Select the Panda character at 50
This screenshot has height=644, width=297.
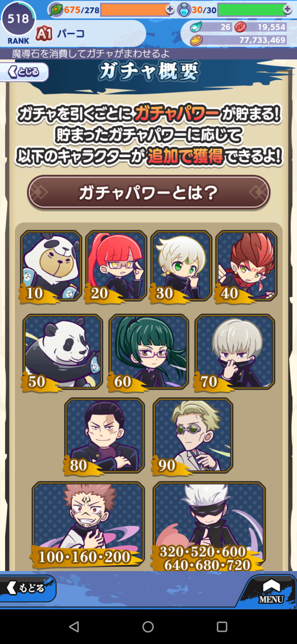click(63, 352)
